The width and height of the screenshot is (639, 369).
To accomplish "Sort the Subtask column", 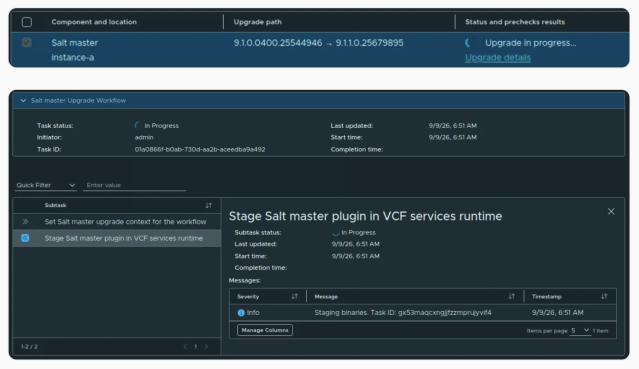I will [209, 205].
